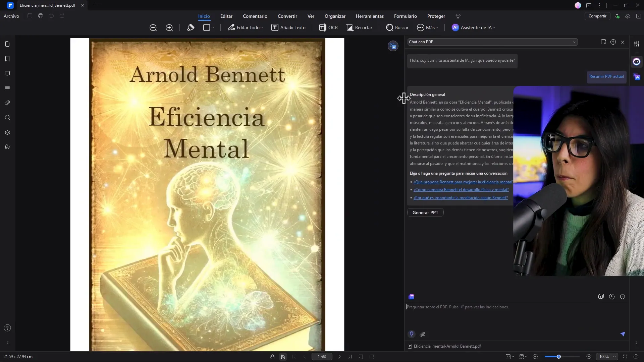Open properties sliders icon on right sidebar
The height and width of the screenshot is (362, 644).
637,44
